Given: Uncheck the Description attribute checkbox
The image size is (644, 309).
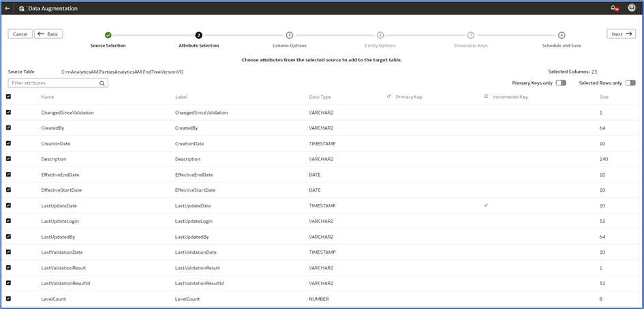Looking at the screenshot, I should tap(9, 159).
